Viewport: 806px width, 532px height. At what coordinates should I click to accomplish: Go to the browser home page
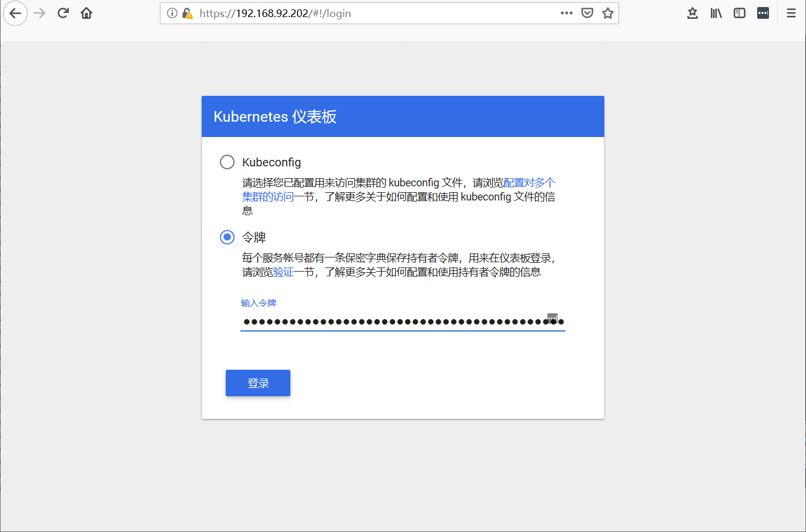coord(85,12)
